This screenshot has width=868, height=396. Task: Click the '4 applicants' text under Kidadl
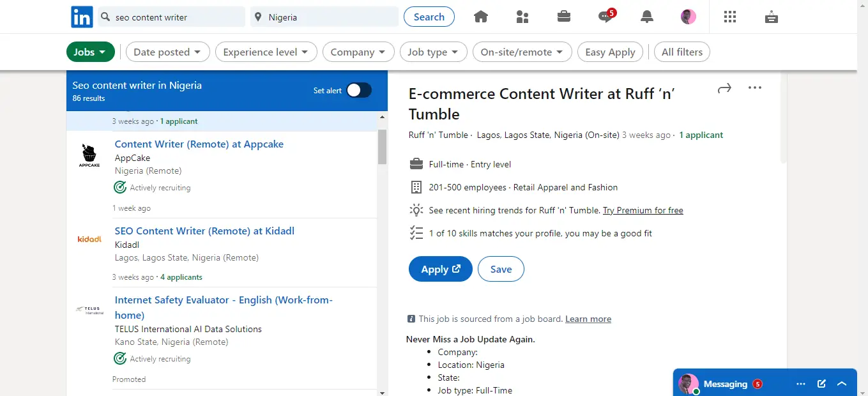[181, 277]
